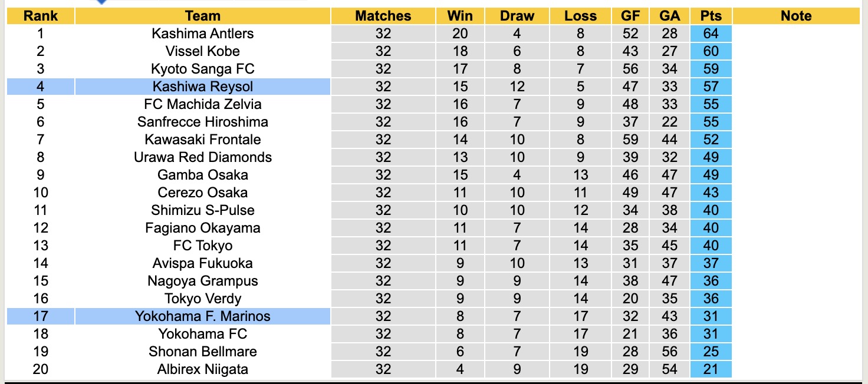
Task: Select the GA column header
Action: [669, 16]
